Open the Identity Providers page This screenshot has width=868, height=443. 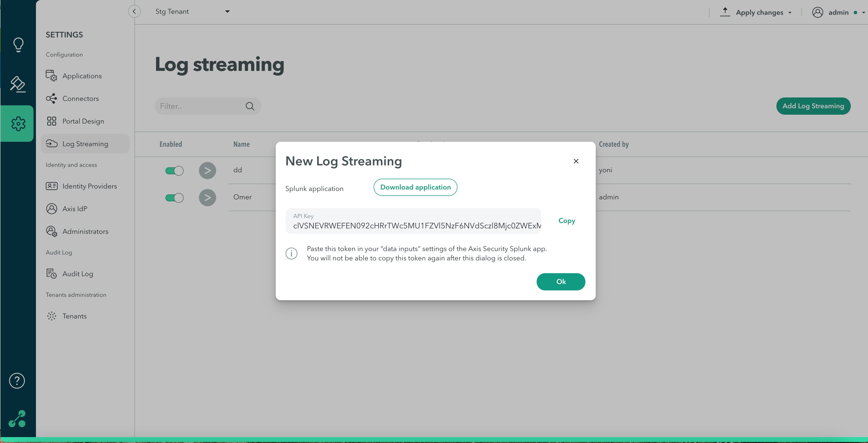tap(89, 186)
